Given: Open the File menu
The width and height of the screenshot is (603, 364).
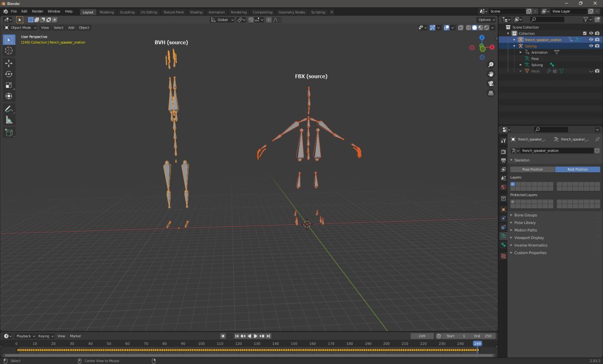Looking at the screenshot, I should tap(14, 11).
